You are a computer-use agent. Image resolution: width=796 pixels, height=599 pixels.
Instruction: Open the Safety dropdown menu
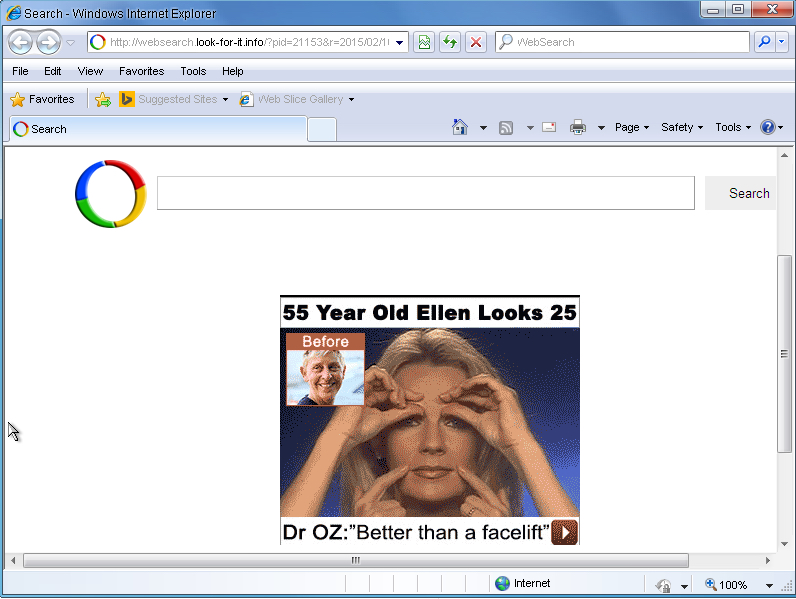point(681,127)
